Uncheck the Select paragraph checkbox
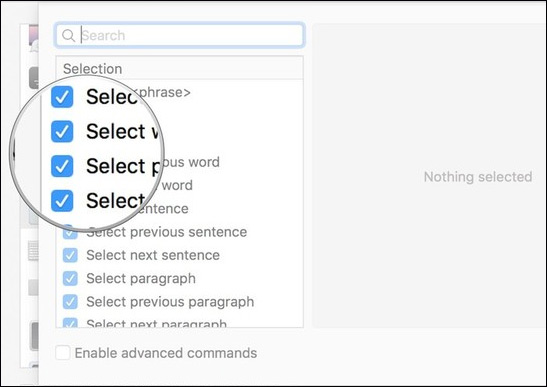Viewport: 547px width, 387px height. point(70,278)
